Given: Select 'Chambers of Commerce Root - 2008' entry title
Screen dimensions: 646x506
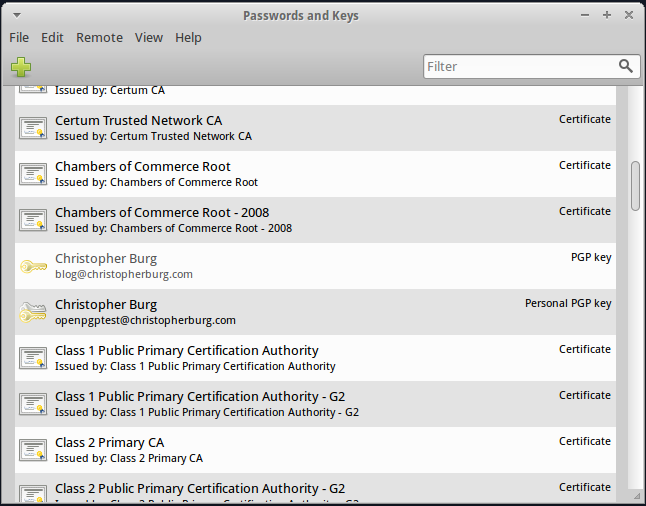Looking at the screenshot, I should coord(162,213).
